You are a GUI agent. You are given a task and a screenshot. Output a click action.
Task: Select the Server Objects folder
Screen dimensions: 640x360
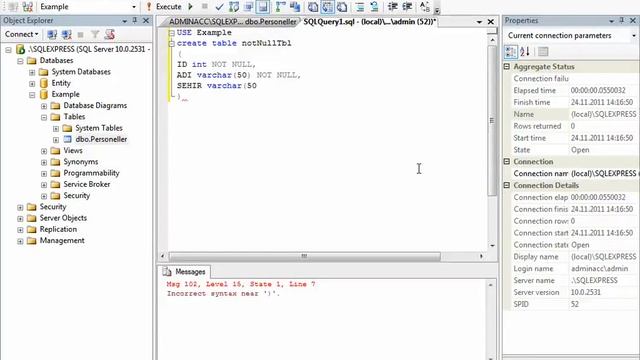(63, 218)
